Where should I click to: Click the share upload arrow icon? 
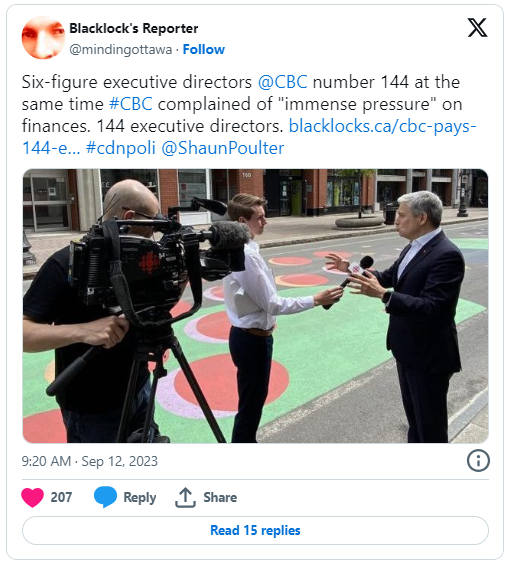[x=185, y=497]
